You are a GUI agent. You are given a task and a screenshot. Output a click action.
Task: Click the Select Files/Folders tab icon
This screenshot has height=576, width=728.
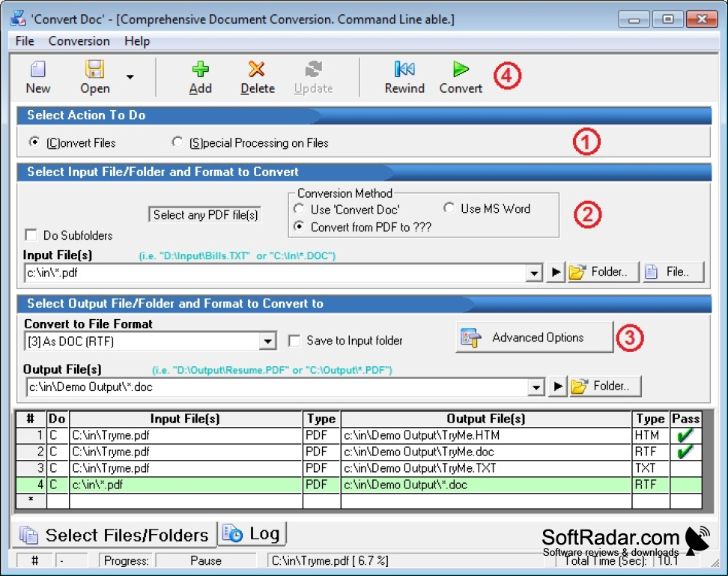28,535
